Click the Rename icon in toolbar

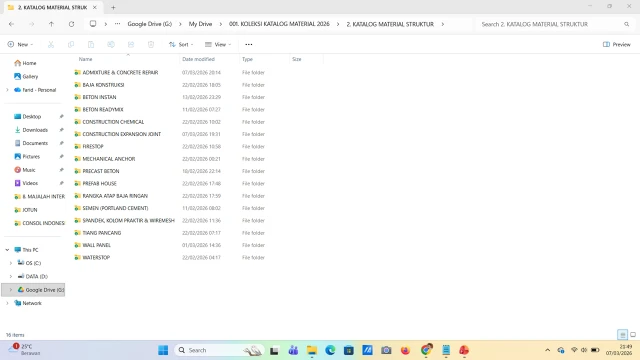111,44
